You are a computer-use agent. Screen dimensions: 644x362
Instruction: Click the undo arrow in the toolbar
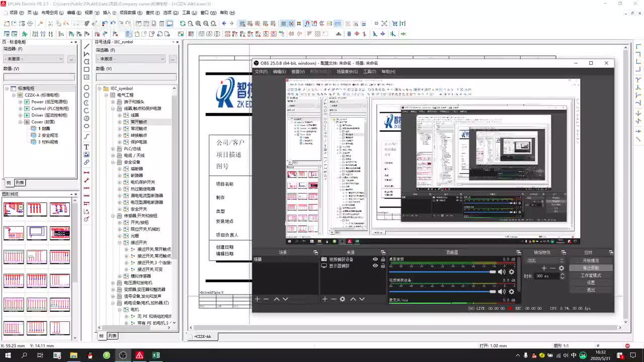coord(105,24)
